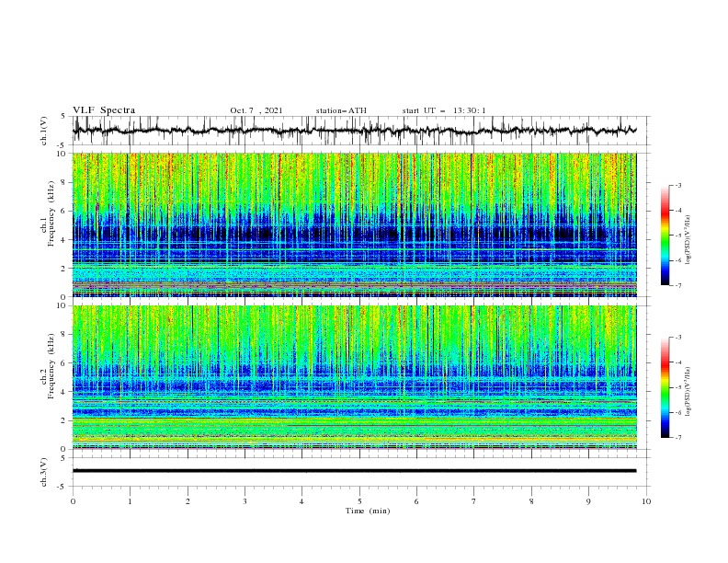Click the "start UT = 13:30:1" text

point(444,110)
